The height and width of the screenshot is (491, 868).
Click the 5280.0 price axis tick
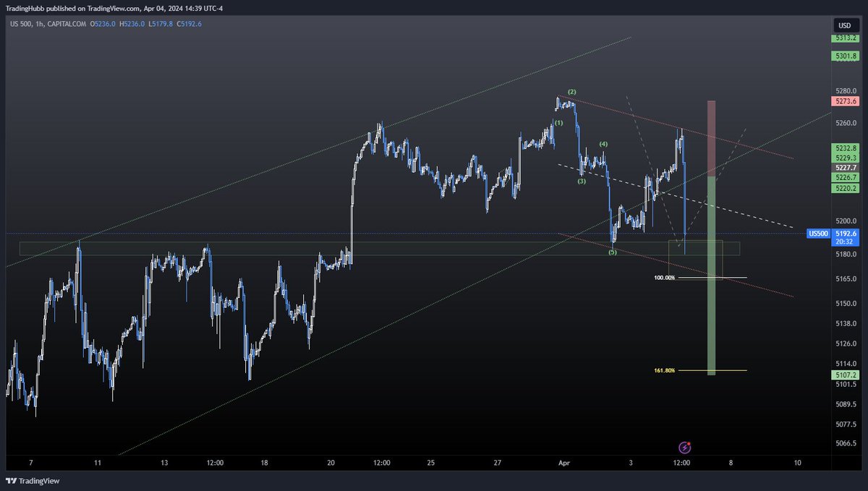[x=845, y=91]
